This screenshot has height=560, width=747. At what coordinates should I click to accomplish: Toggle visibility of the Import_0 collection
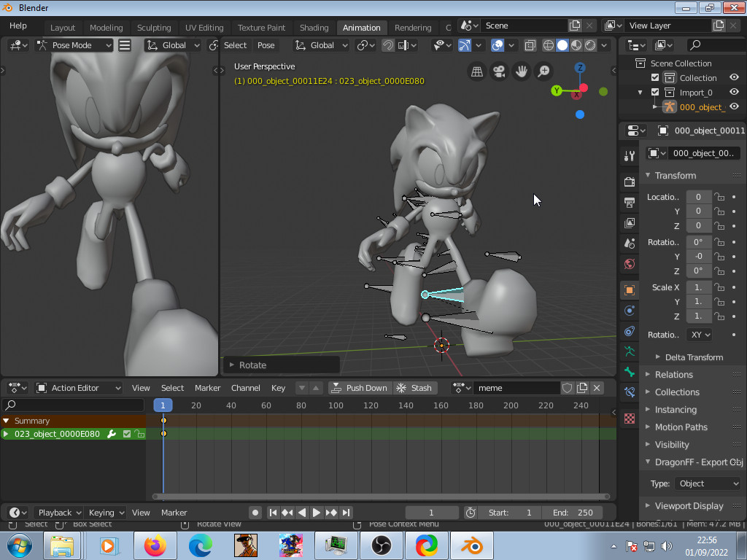click(734, 92)
